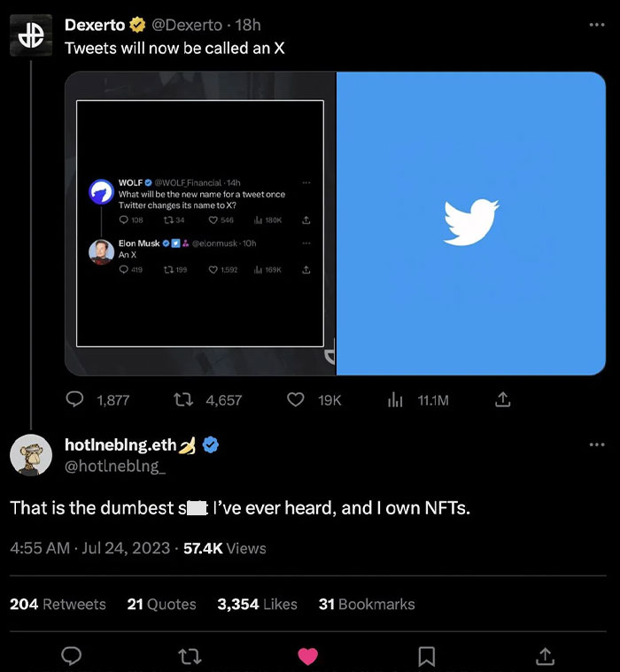The image size is (620, 672).
Task: Open the blue Twitter bird image
Action: 471,223
